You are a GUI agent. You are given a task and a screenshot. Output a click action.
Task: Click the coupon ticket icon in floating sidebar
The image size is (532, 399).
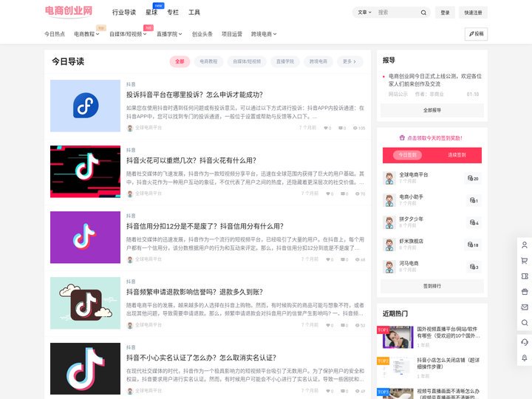524,276
